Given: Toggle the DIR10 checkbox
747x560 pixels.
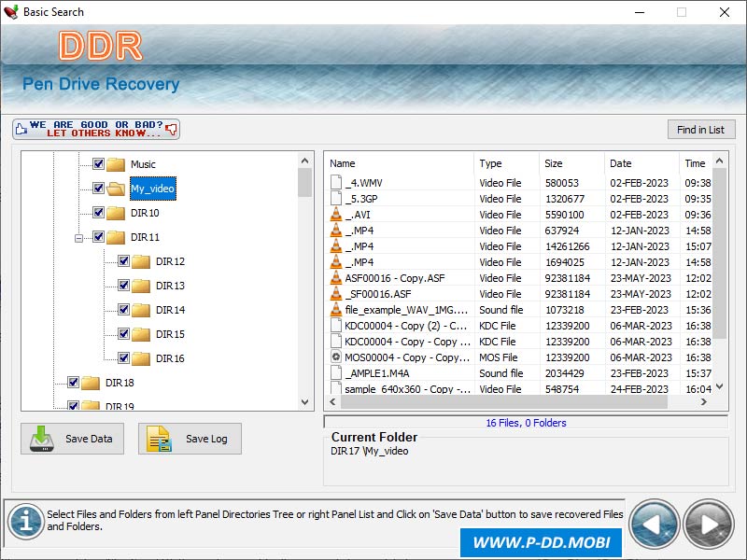Looking at the screenshot, I should click(98, 213).
